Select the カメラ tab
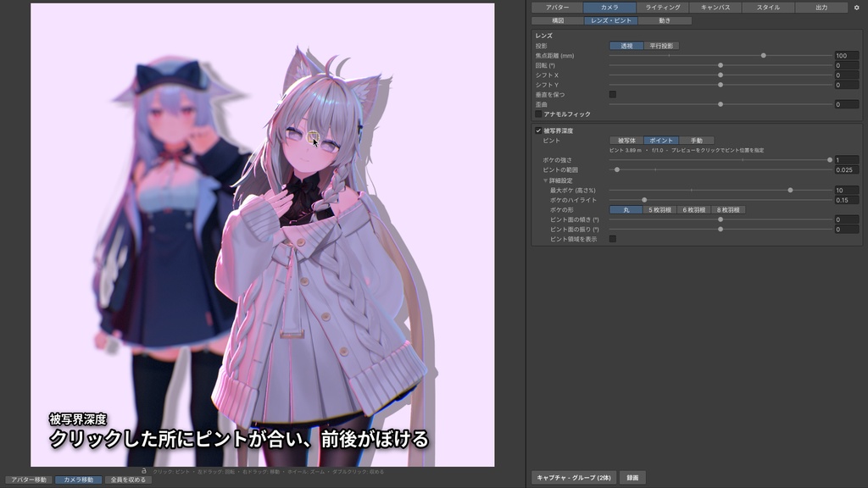The height and width of the screenshot is (488, 868). coord(609,8)
